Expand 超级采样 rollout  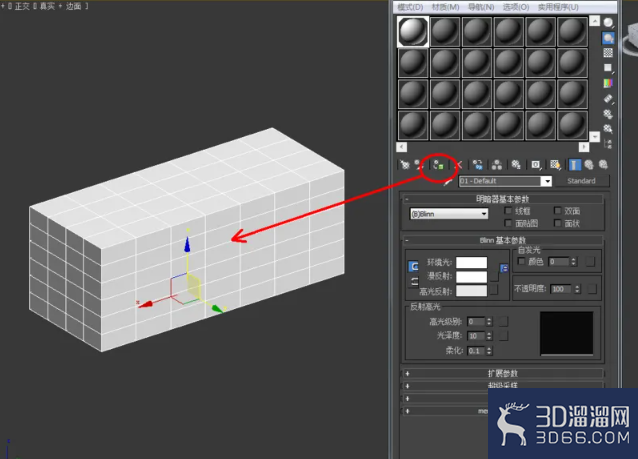[x=503, y=385]
